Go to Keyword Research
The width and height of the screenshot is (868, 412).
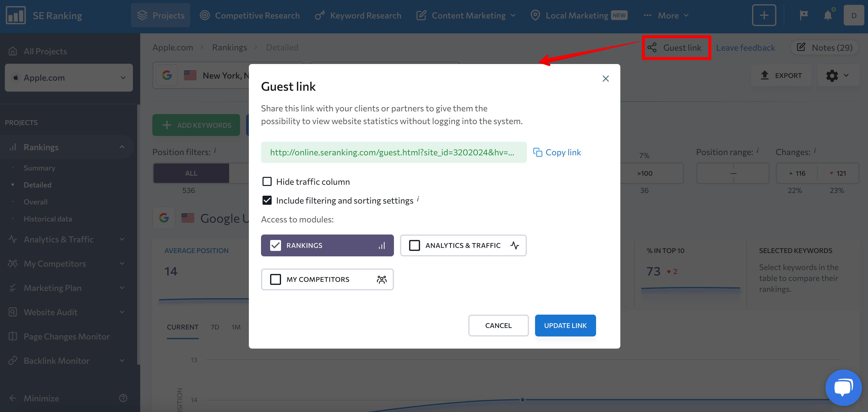click(358, 15)
